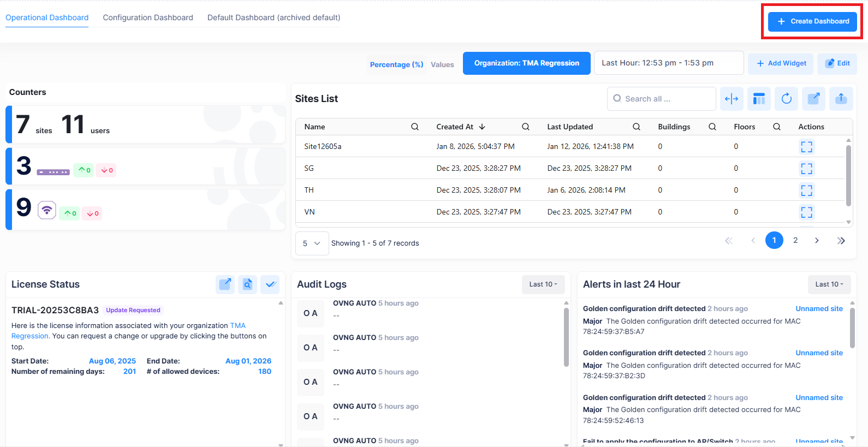Screen dimensions: 868x447
Task: Open the page size dropdown showing 5
Action: 312,243
